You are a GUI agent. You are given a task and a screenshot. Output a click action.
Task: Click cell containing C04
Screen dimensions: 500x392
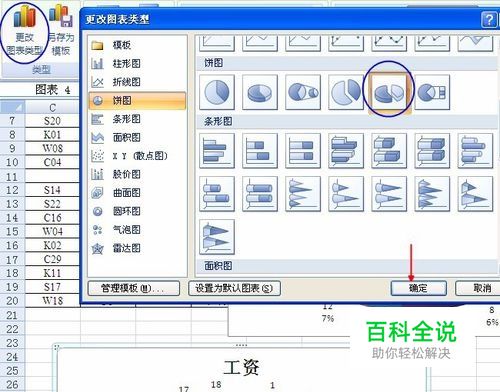point(52,162)
